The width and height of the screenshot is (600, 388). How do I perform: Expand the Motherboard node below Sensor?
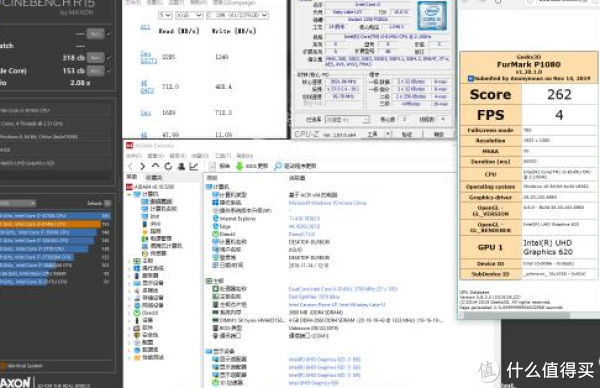coord(129,261)
